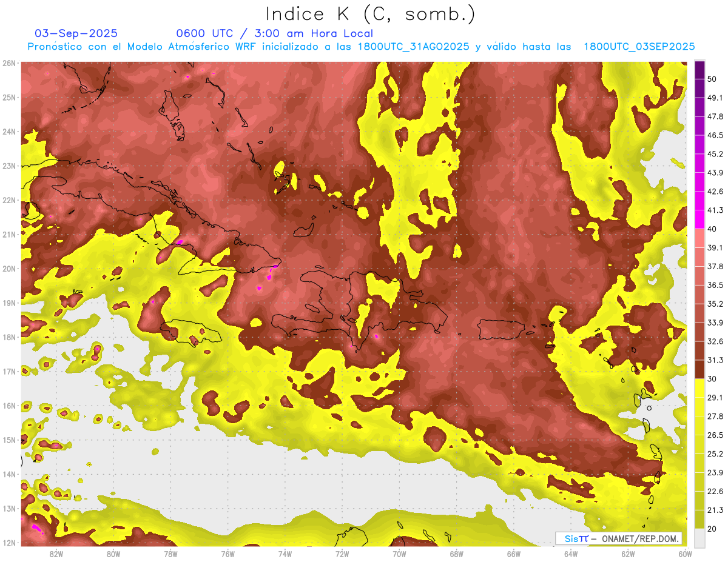Click the colorbar label "31.3"
The image size is (728, 562).
[715, 360]
